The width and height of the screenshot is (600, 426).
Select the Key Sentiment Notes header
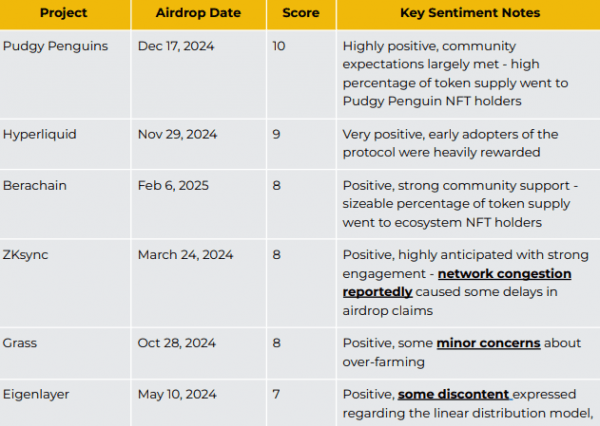coord(470,13)
